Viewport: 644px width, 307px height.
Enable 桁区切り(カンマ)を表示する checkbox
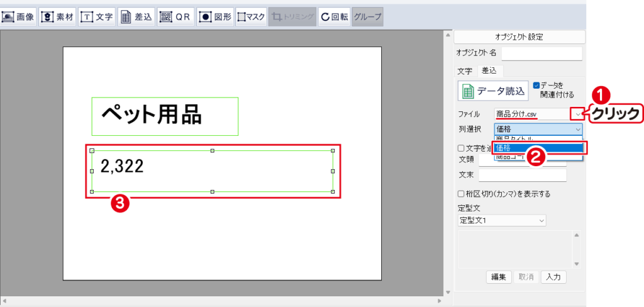[x=462, y=194]
